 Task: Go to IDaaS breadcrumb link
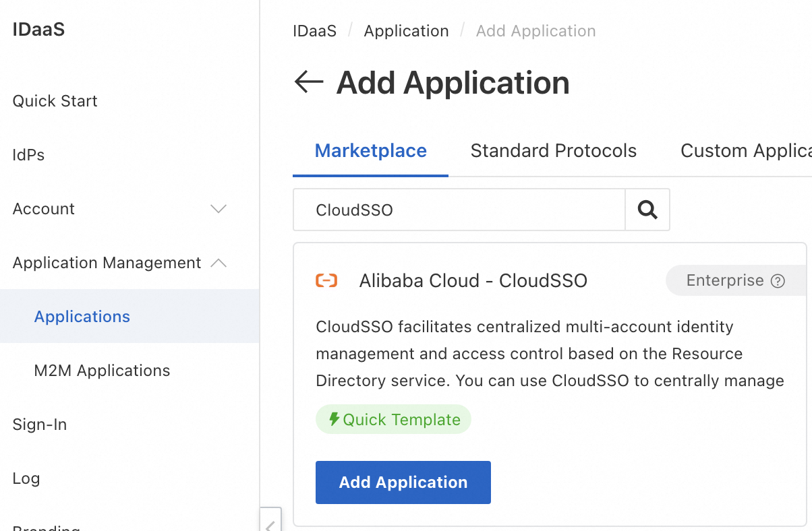314,31
